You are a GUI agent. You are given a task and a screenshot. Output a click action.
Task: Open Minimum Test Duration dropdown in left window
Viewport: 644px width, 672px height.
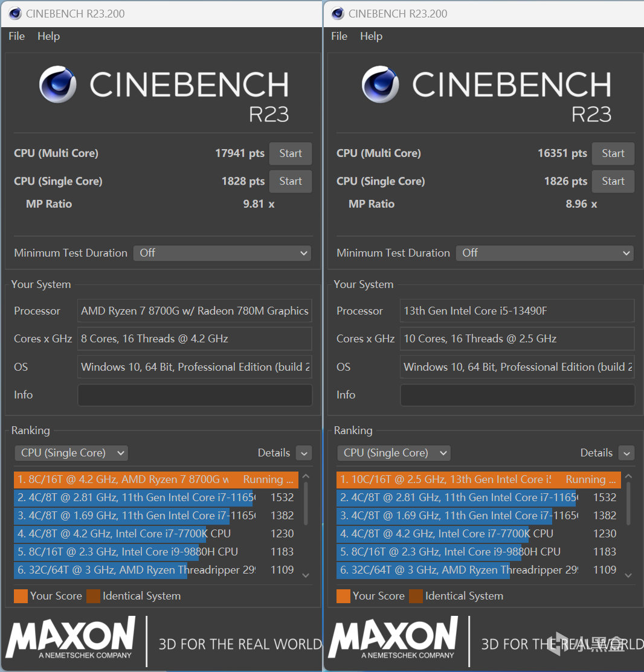pyautogui.click(x=222, y=253)
